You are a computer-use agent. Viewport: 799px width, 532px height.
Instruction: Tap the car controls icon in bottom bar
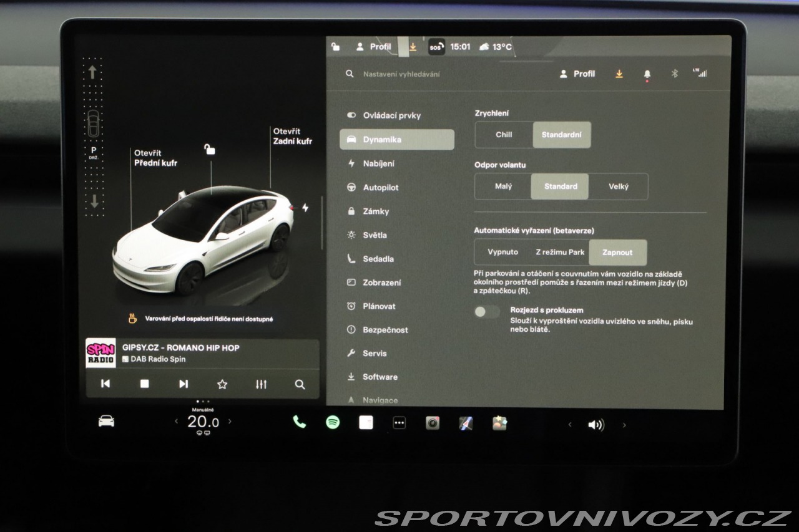(106, 422)
